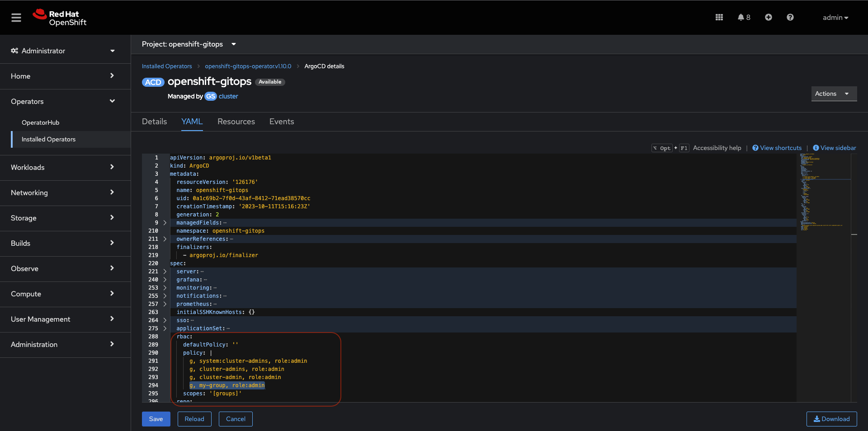
Task: Click the editor vertical scrollbar
Action: pos(854,277)
